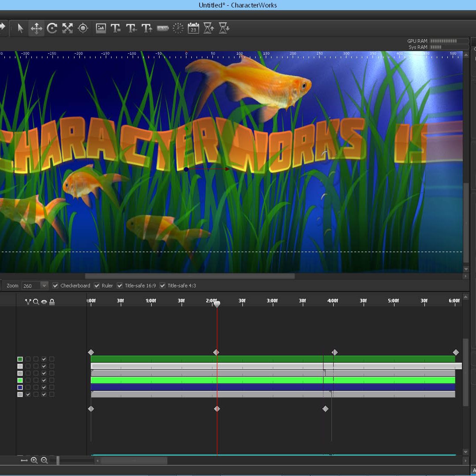Activate the four-arrow move tool
Viewport: 476px width, 476px height.
[36, 29]
